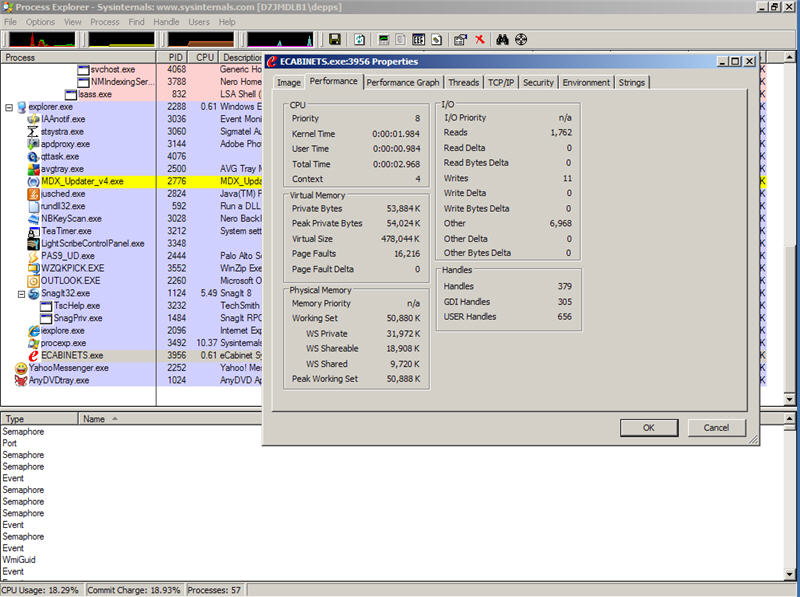The height and width of the screenshot is (597, 800).
Task: Sort lower pane by Name column
Action: (x=170, y=419)
